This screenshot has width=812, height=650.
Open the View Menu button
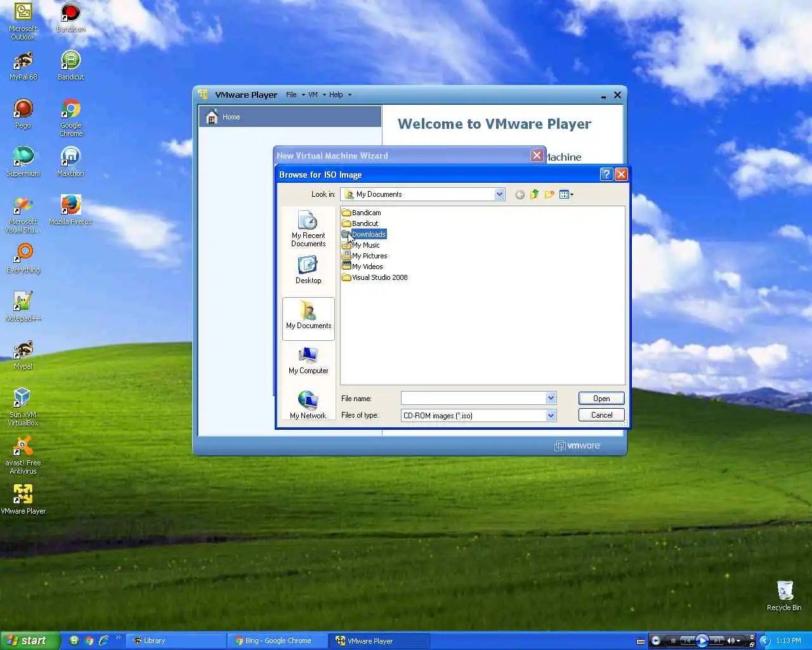click(566, 194)
